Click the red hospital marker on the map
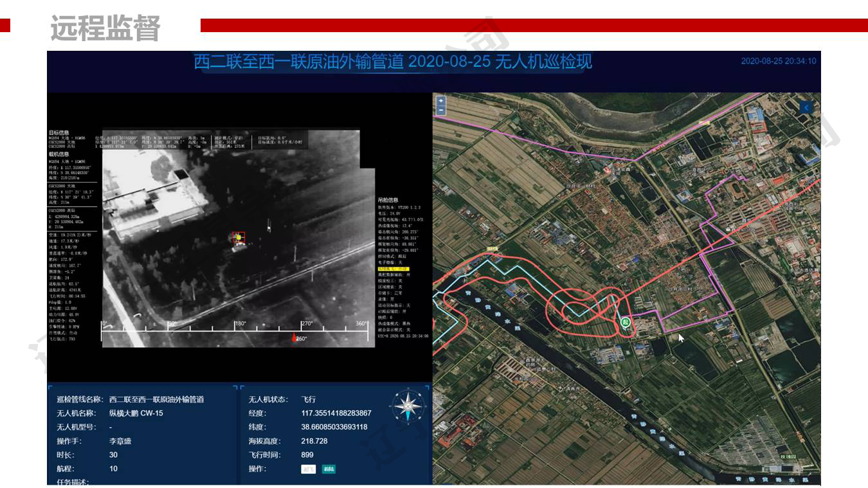The image size is (868, 488). 608,170
